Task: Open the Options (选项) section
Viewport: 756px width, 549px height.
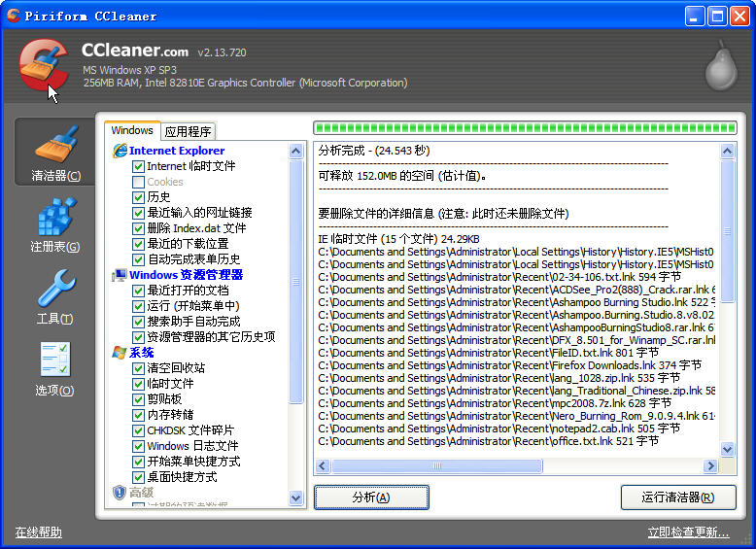Action: point(55,368)
